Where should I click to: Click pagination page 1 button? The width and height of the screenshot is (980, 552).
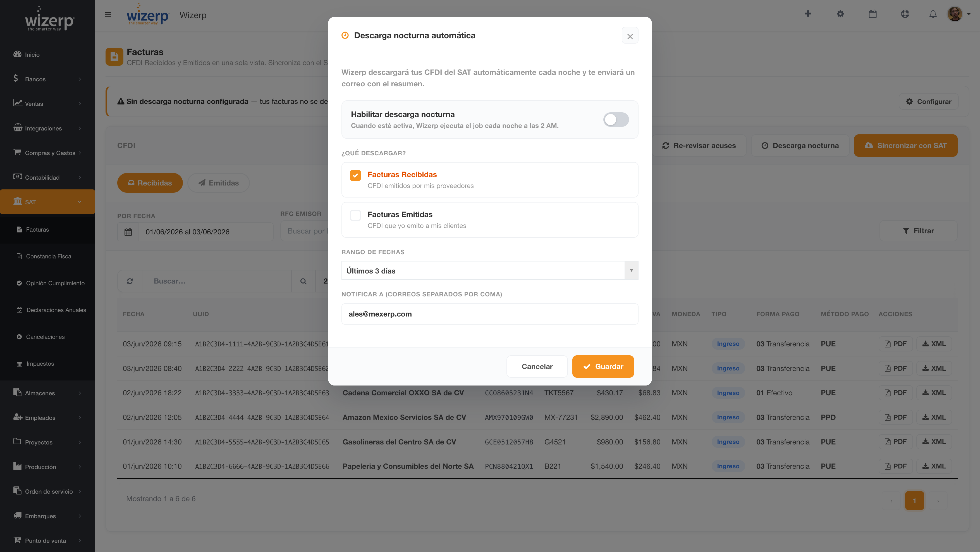click(x=915, y=500)
